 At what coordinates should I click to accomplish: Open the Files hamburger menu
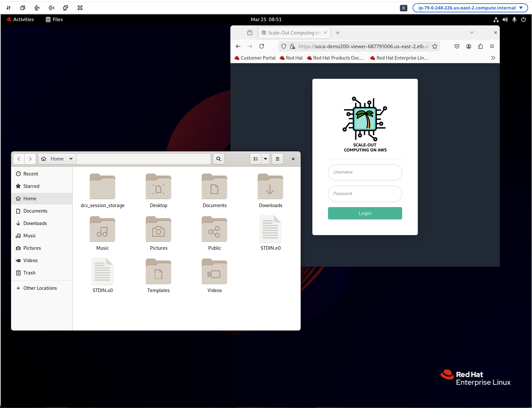(x=278, y=159)
